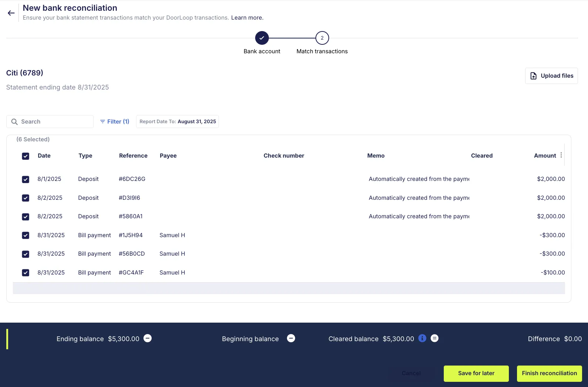The height and width of the screenshot is (387, 588).
Task: Click the Reference column header
Action: (x=133, y=156)
